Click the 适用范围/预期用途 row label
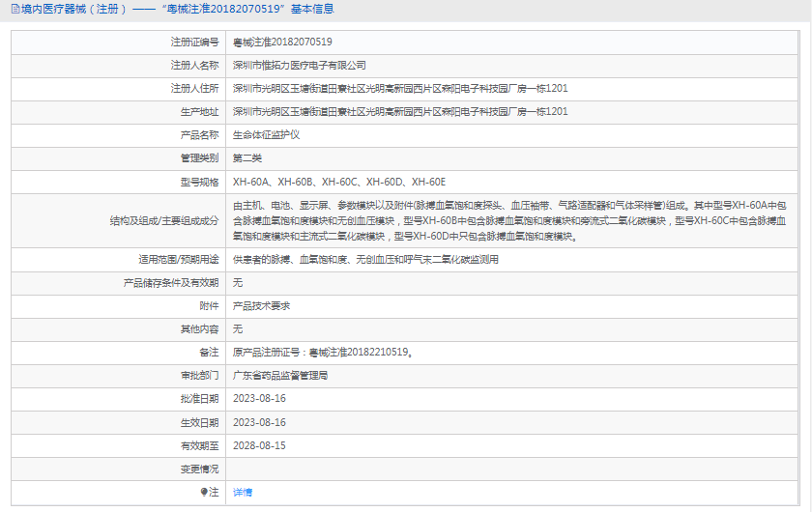Image resolution: width=812 pixels, height=512 pixels. click(179, 259)
